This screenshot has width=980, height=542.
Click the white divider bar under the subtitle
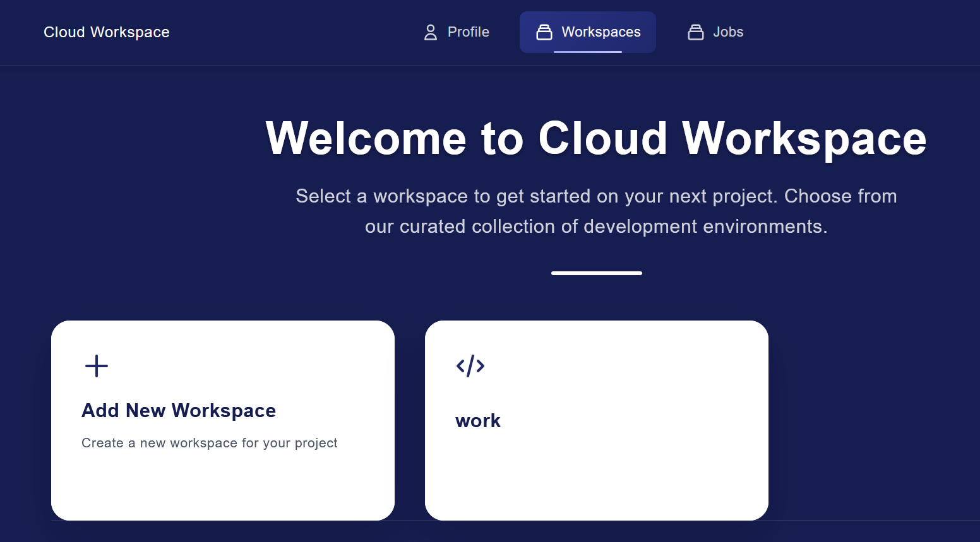click(596, 273)
